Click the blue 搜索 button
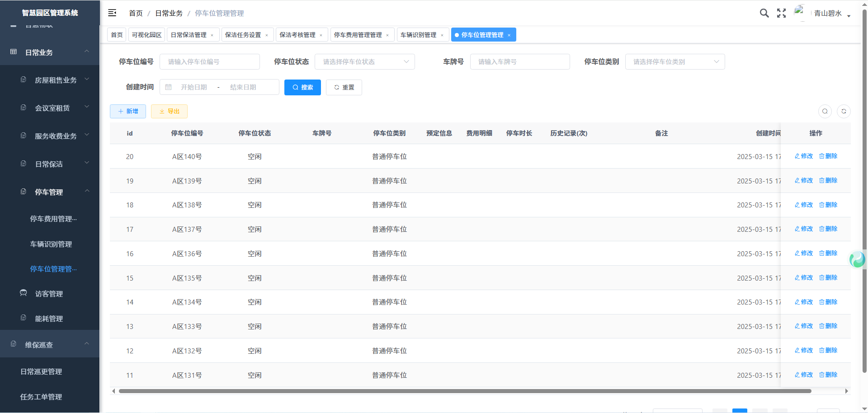Viewport: 868px width, 413px height. (302, 87)
